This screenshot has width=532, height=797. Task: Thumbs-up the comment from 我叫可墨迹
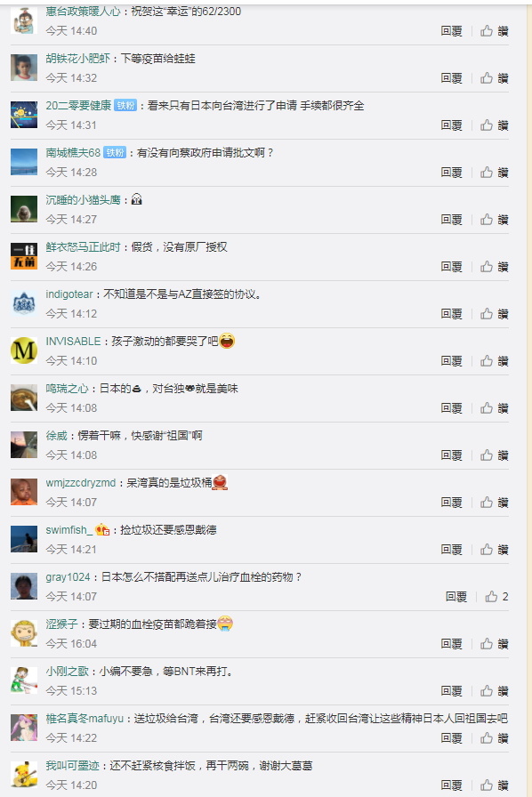click(x=494, y=785)
